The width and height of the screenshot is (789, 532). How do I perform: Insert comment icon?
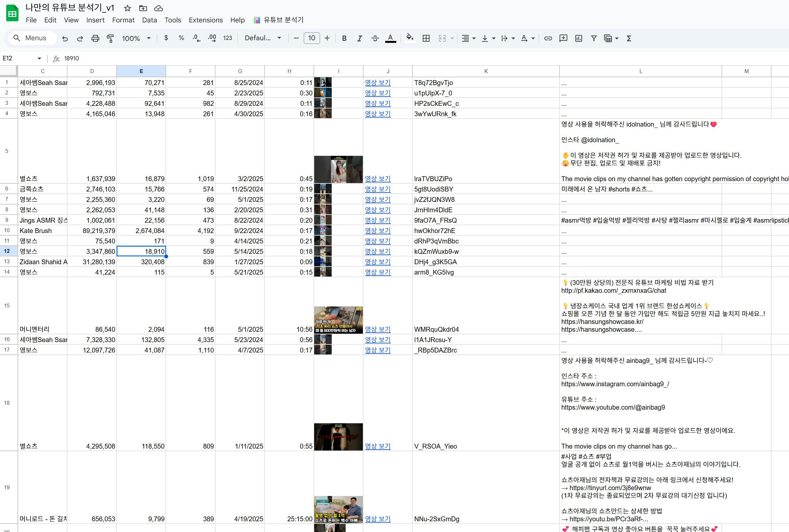pyautogui.click(x=563, y=38)
